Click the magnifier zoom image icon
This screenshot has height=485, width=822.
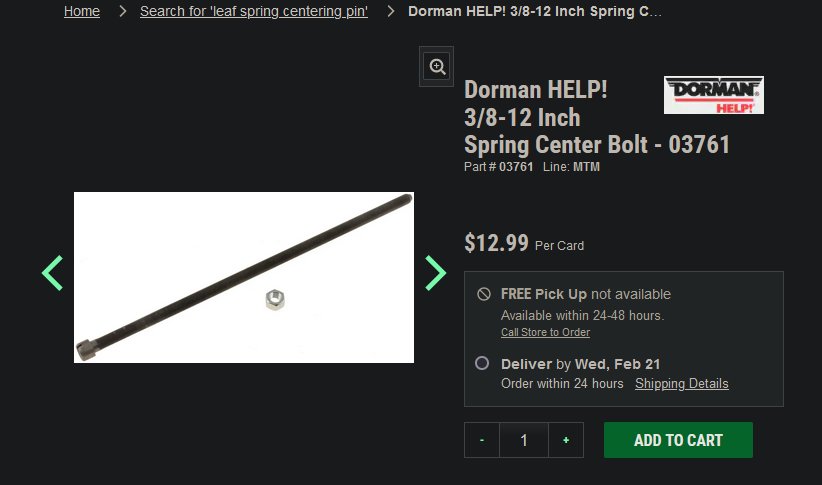[x=437, y=67]
